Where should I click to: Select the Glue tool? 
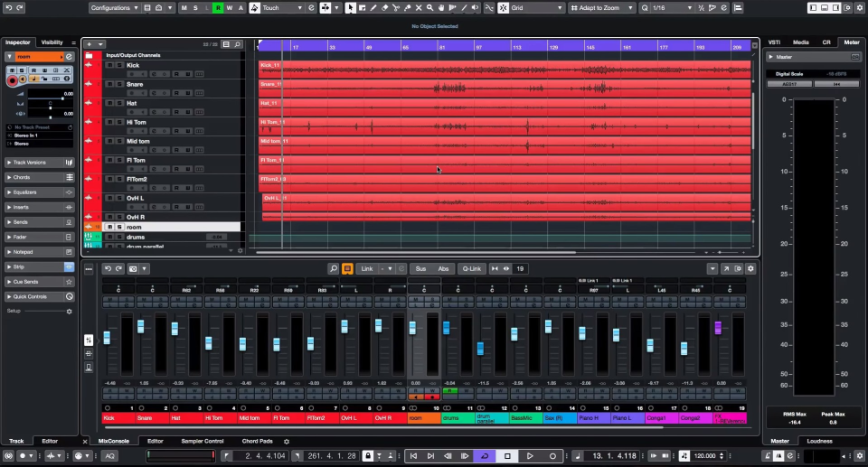[x=408, y=8]
